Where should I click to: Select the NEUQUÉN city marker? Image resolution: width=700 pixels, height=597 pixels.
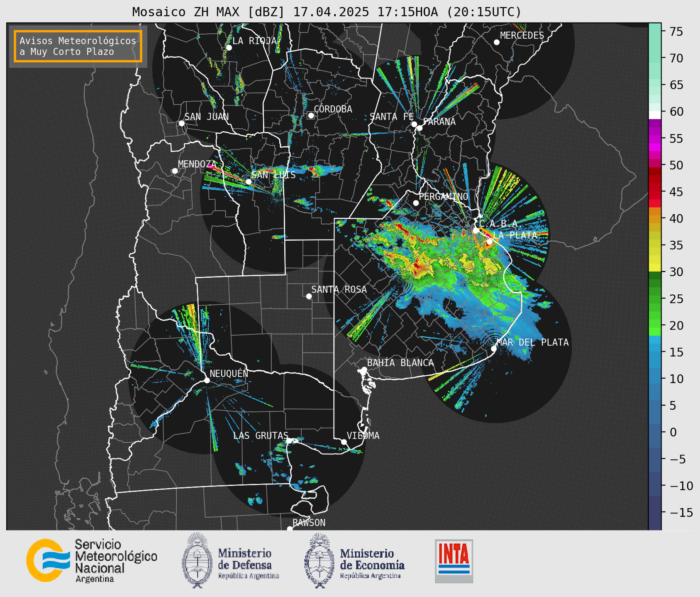pyautogui.click(x=207, y=380)
